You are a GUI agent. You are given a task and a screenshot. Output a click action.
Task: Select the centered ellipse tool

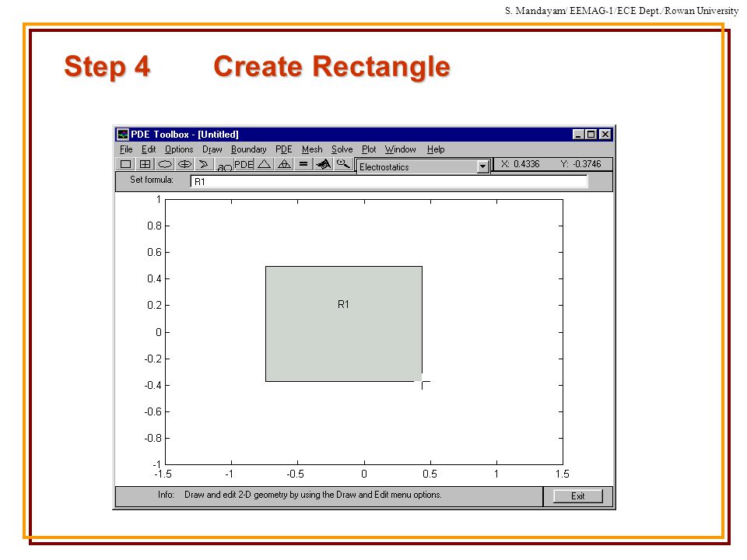[x=184, y=164]
